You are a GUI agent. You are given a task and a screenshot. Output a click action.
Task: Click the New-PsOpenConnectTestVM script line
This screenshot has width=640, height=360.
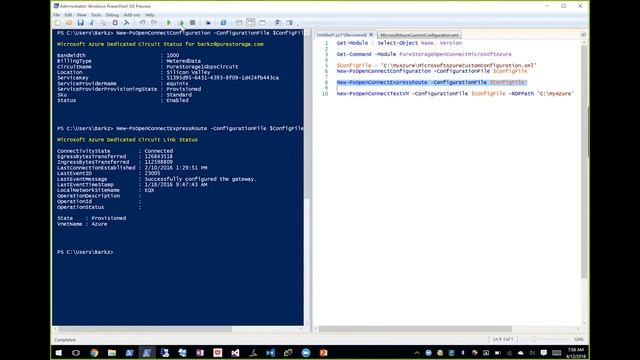pyautogui.click(x=455, y=93)
